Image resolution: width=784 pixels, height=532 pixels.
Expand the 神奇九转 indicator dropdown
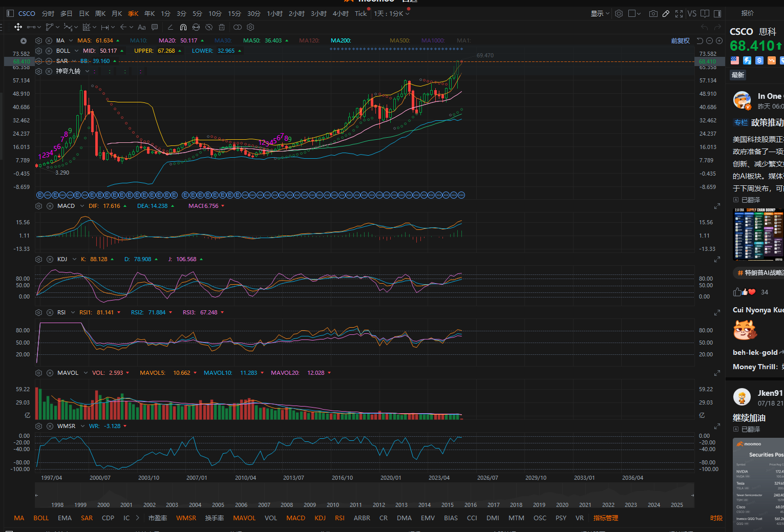click(87, 71)
